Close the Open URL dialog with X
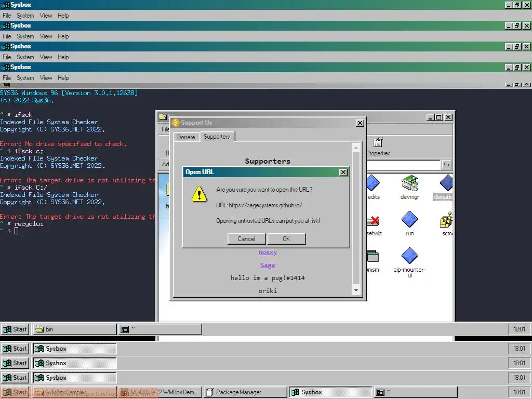This screenshot has height=399, width=532. tap(343, 172)
